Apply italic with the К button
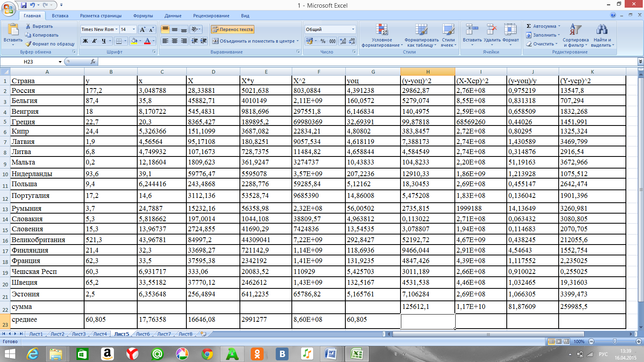Viewport: 644px width, 362px height. click(x=95, y=41)
